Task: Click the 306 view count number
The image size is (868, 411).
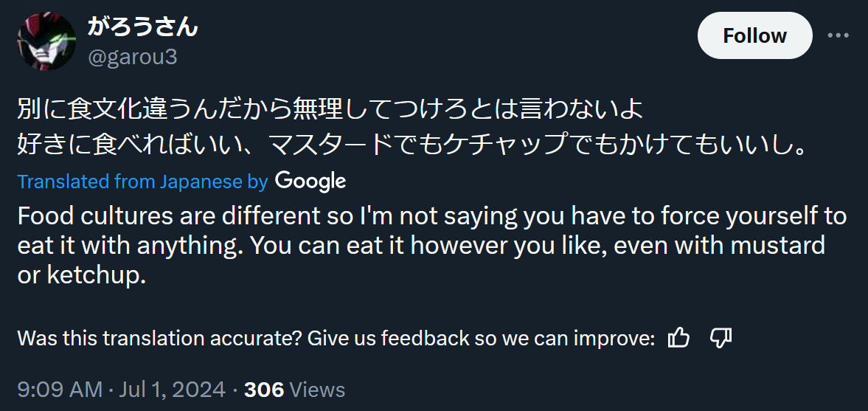Action: coord(263,390)
